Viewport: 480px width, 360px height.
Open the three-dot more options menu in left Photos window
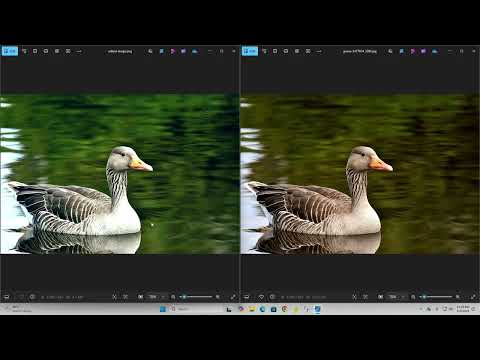point(79,51)
